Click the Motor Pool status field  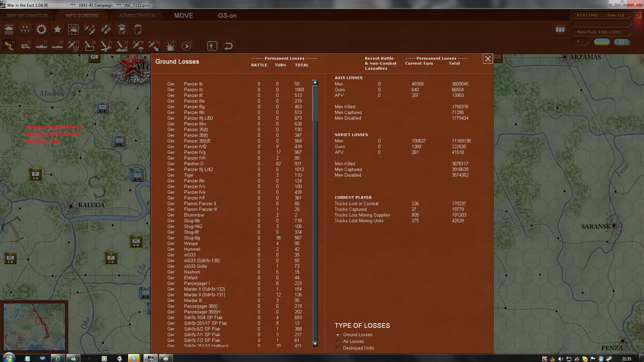pyautogui.click(x=601, y=32)
